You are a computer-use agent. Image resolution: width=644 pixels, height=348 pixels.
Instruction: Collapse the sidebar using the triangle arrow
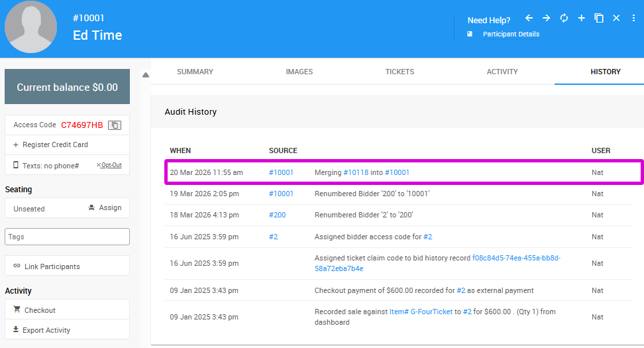[146, 75]
